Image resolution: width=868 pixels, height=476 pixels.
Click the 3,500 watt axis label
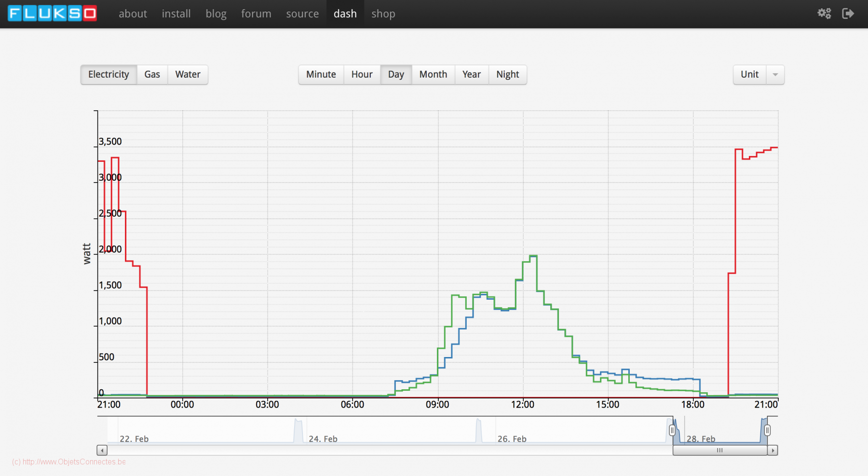(x=110, y=142)
